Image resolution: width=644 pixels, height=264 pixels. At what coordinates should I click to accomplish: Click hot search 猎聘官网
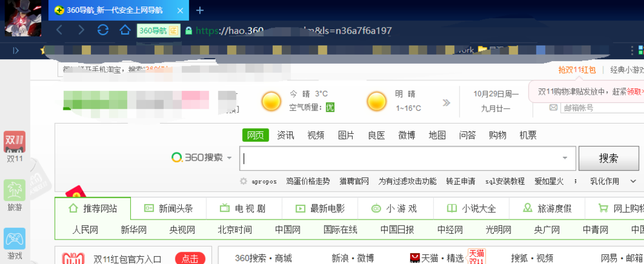(x=354, y=181)
